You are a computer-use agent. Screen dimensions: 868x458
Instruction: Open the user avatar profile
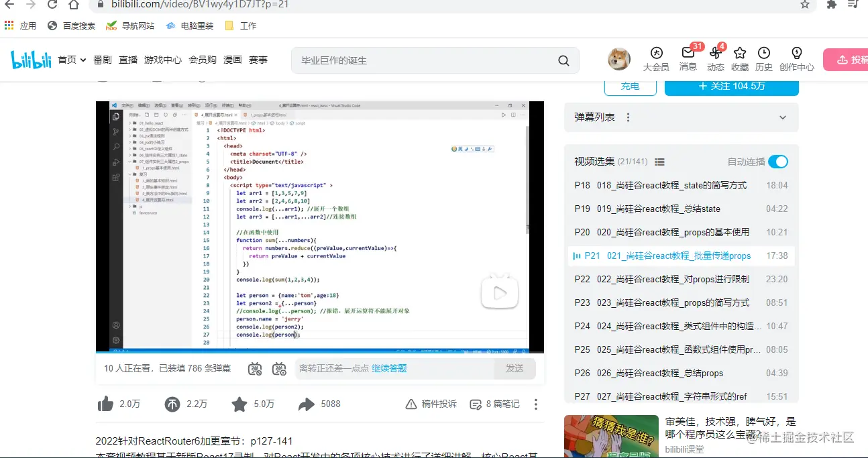pyautogui.click(x=618, y=59)
